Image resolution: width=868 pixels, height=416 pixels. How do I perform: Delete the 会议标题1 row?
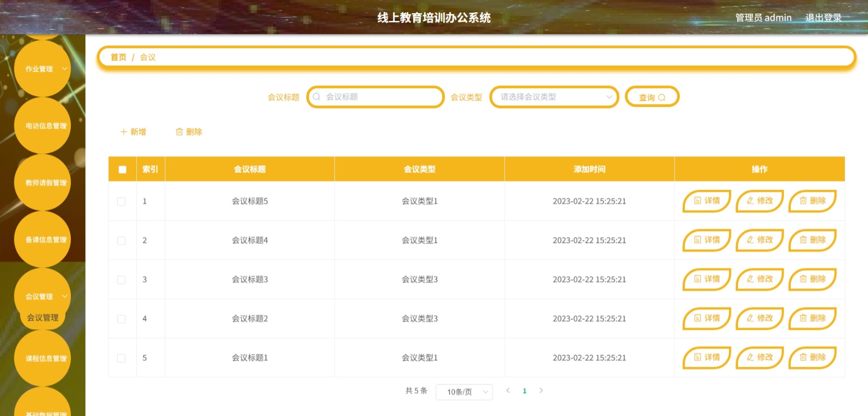tap(812, 358)
